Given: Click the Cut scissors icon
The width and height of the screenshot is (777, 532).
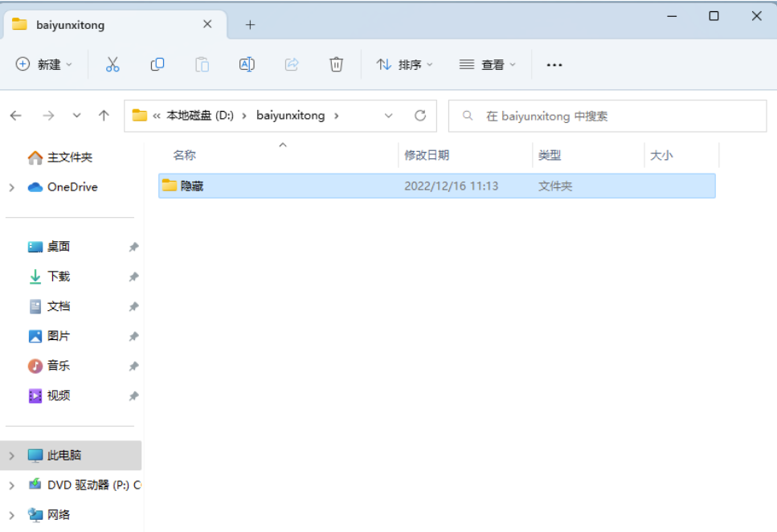Looking at the screenshot, I should click(x=112, y=64).
